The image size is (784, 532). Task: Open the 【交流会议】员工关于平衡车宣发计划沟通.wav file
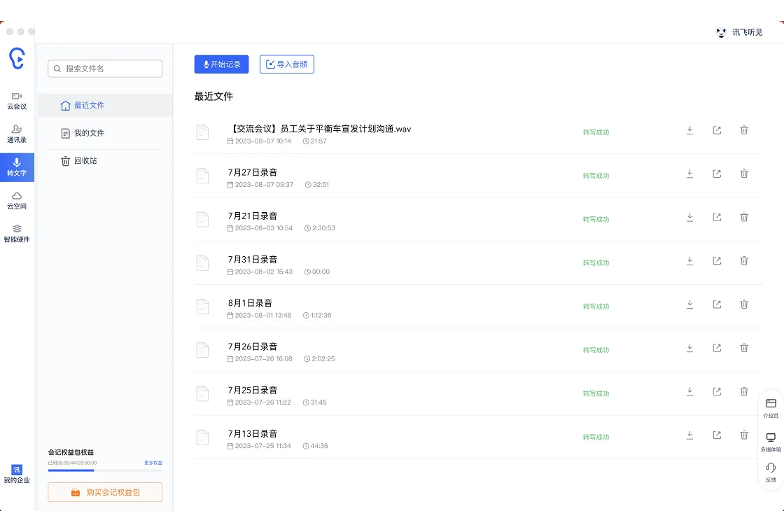[x=478, y=132]
